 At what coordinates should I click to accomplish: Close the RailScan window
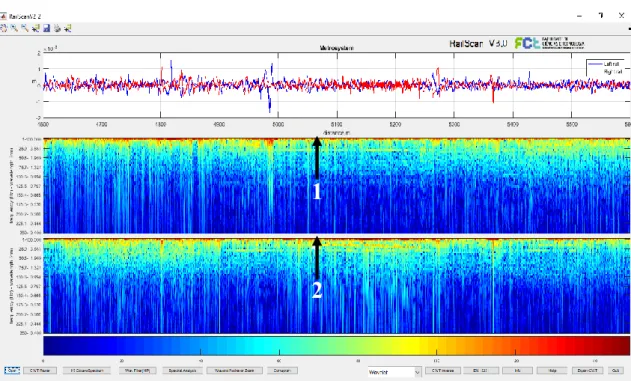coord(621,15)
